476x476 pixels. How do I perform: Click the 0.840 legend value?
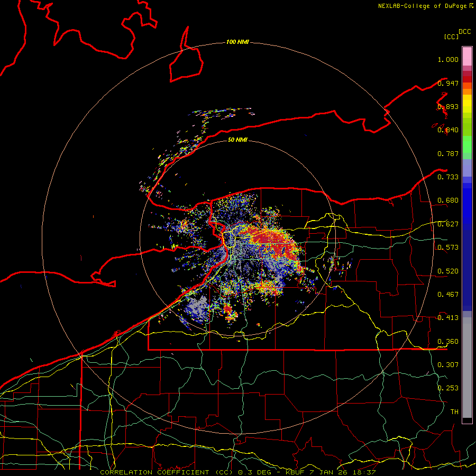pyautogui.click(x=448, y=130)
